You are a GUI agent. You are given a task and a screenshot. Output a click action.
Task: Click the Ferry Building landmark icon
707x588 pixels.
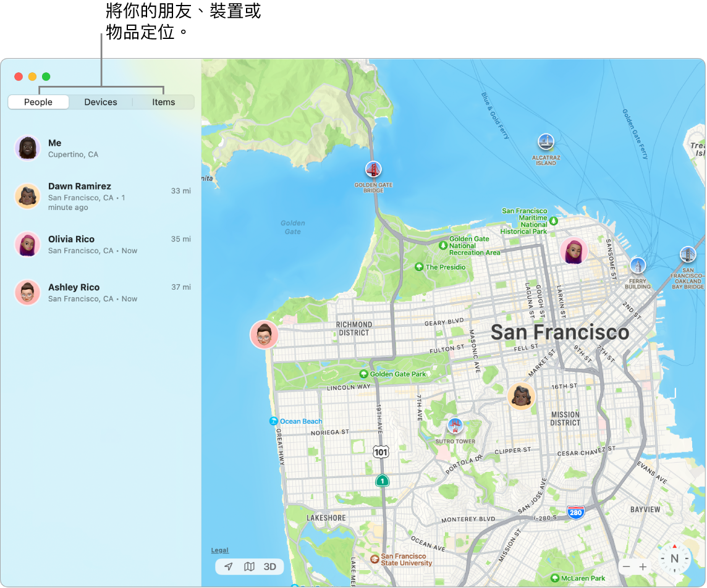coord(637,266)
